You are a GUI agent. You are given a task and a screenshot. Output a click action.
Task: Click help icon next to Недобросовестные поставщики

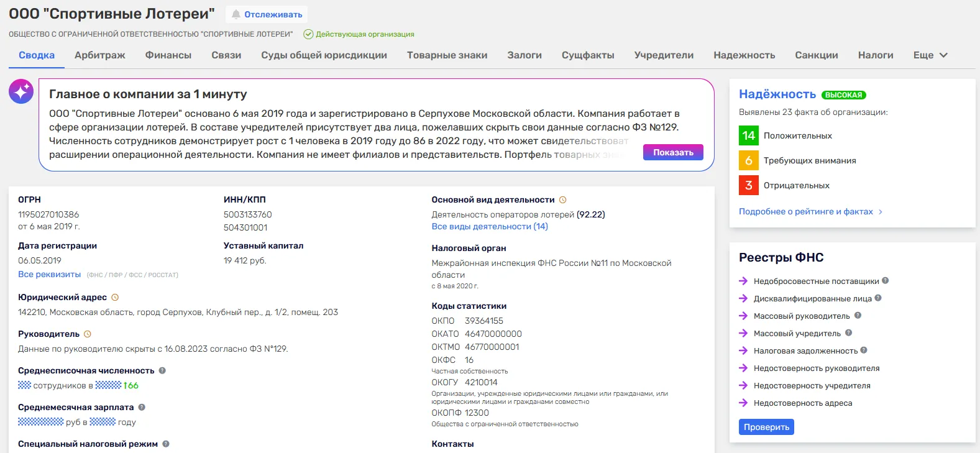pos(886,281)
